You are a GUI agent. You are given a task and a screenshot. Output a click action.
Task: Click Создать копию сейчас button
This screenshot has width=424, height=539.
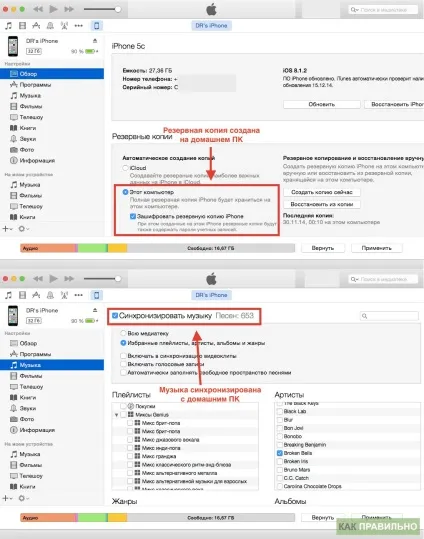(x=322, y=192)
